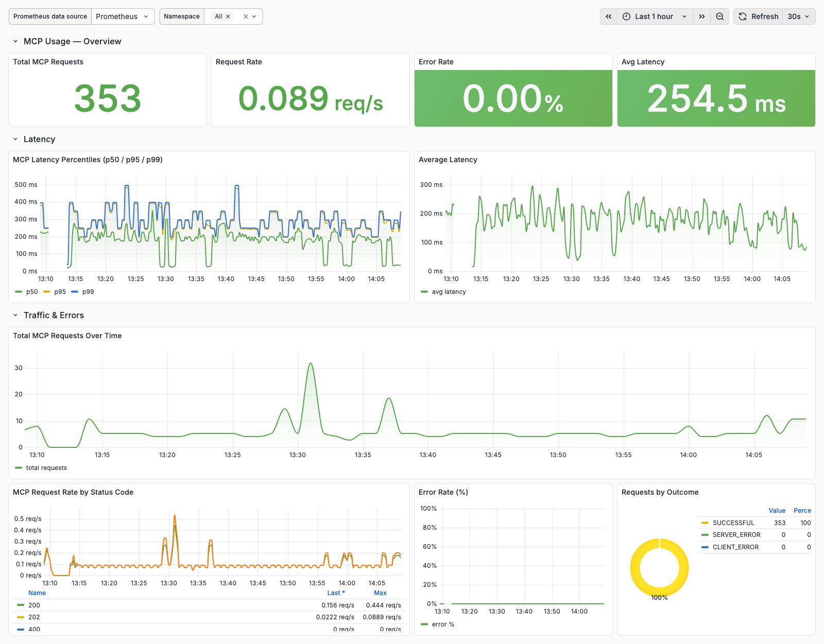Toggle the 400 status code series
Image resolution: width=824 pixels, height=644 pixels.
coord(34,629)
